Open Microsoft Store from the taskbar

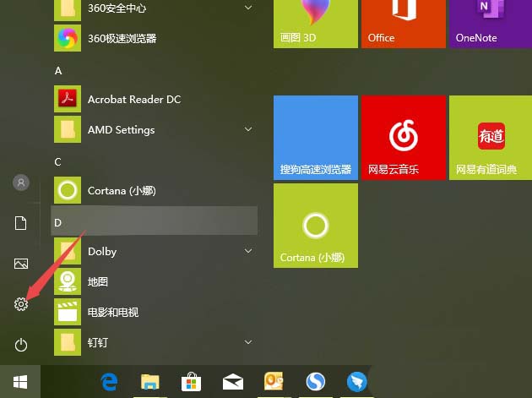(192, 382)
